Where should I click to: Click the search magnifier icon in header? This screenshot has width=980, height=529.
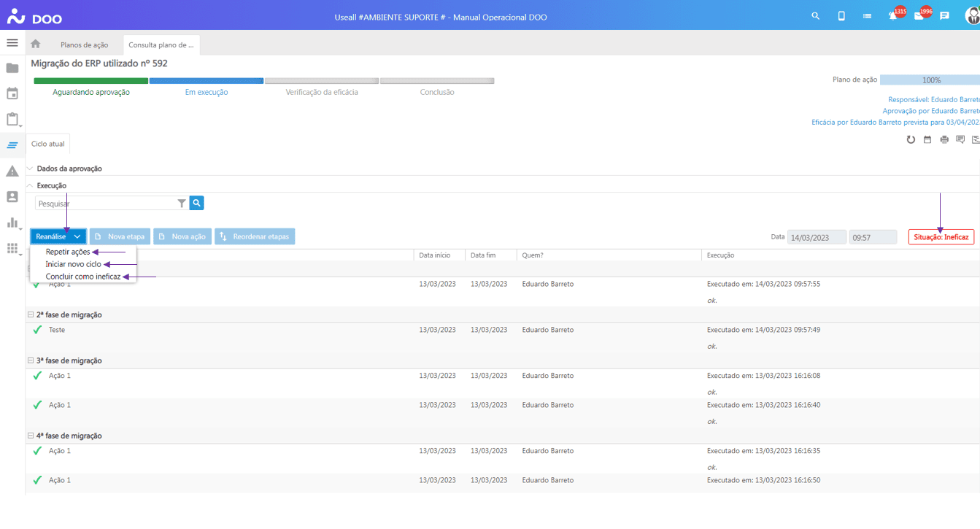[816, 16]
